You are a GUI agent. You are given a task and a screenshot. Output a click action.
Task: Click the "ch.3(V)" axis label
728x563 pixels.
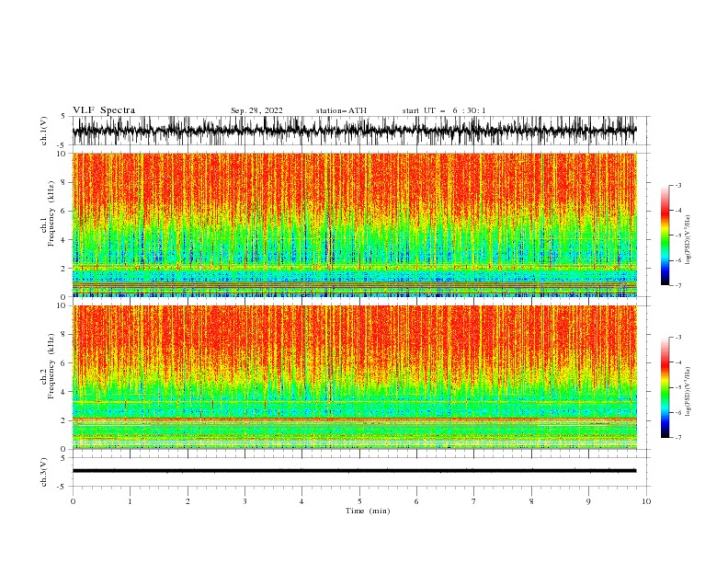[44, 472]
